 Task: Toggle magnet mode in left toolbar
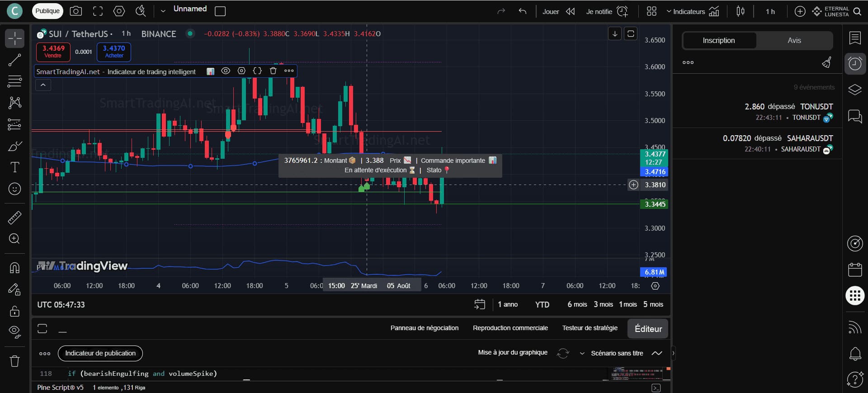pos(14,268)
